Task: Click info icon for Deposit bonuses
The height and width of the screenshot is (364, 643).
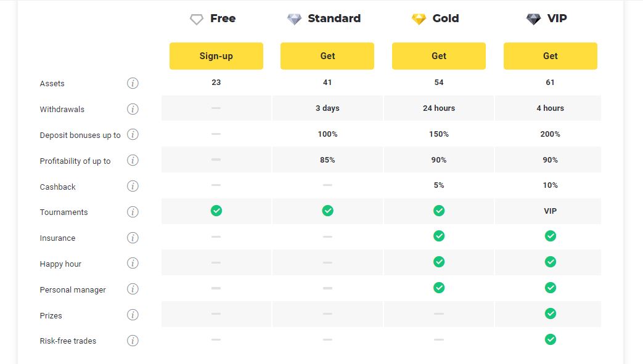Action: [133, 134]
